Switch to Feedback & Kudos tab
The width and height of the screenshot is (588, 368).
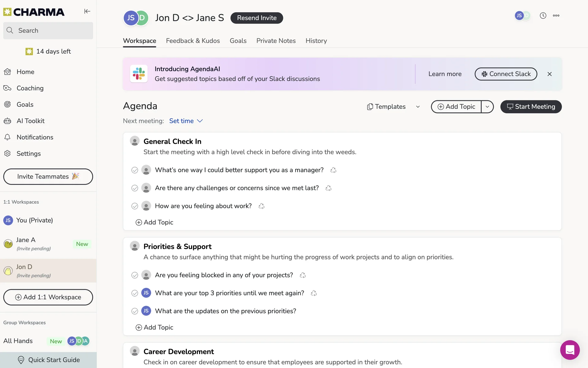(193, 41)
